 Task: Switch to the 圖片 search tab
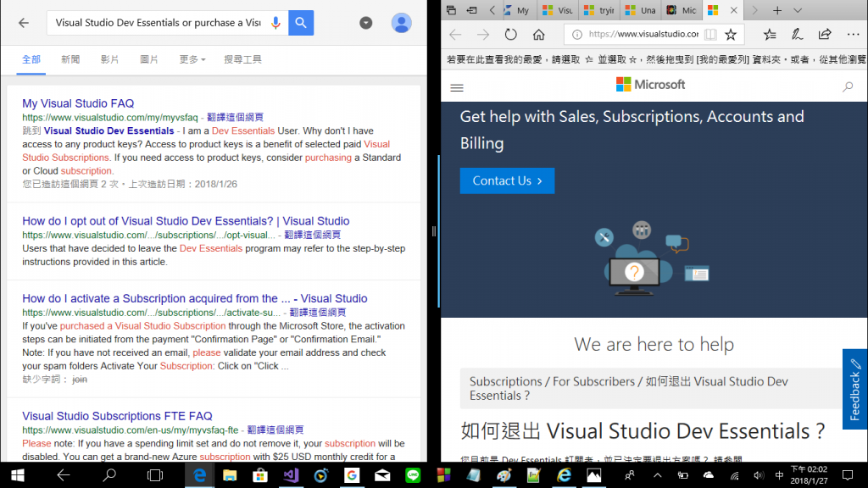[149, 59]
